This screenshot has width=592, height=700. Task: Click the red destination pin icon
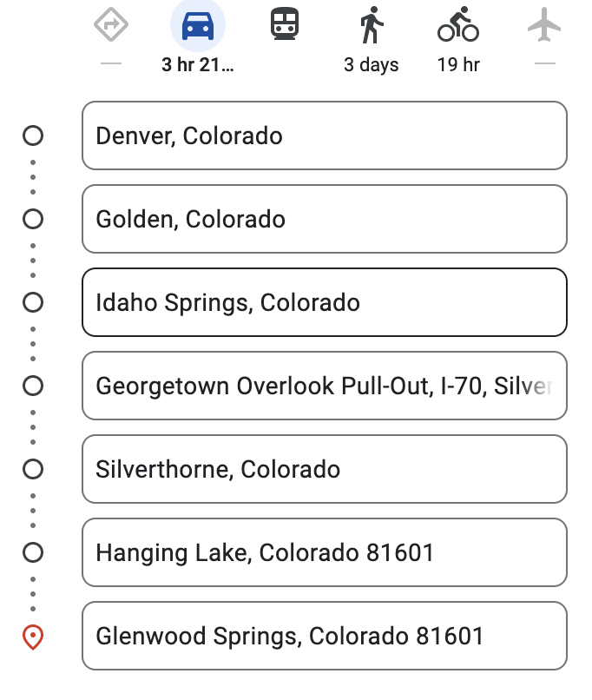(x=33, y=637)
